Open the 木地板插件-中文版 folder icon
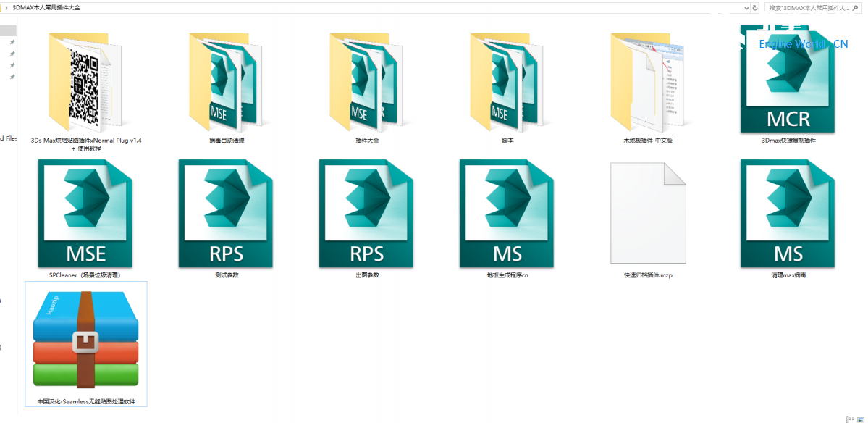The image size is (868, 423). click(648, 81)
